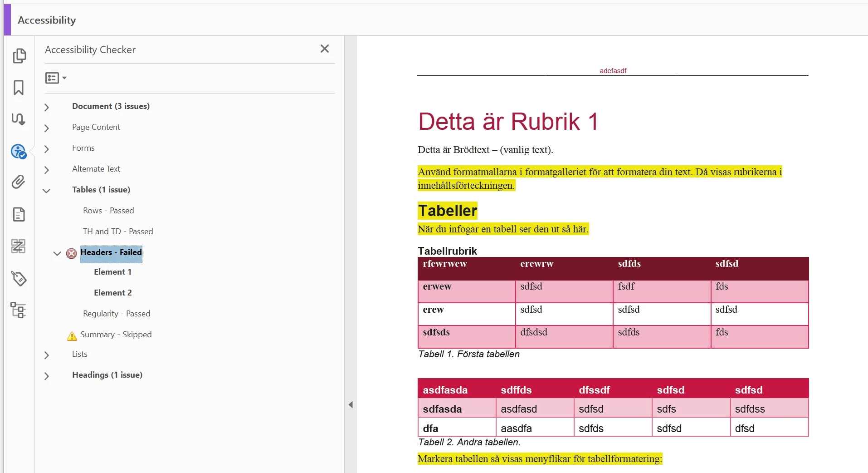Open the Accessibility Checker options dropdown

coord(56,78)
